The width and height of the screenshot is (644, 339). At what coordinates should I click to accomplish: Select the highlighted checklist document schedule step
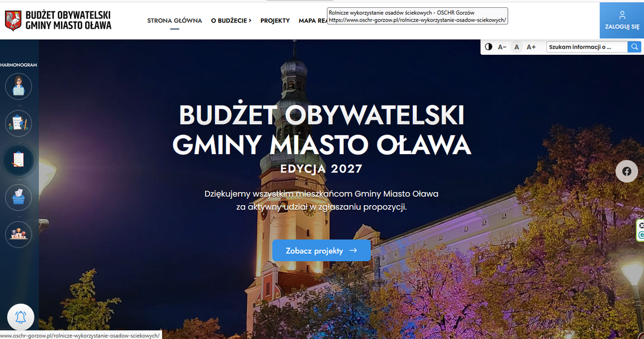[19, 160]
